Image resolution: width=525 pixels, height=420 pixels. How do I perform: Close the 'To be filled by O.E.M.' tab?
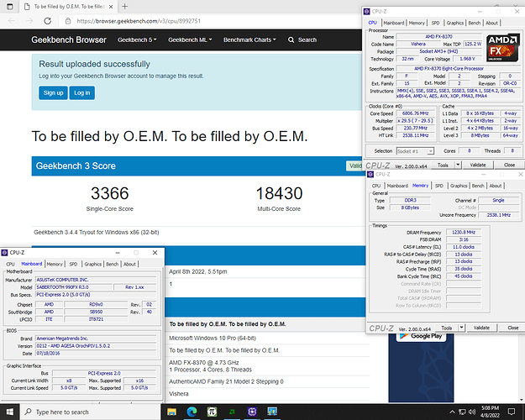tap(111, 7)
